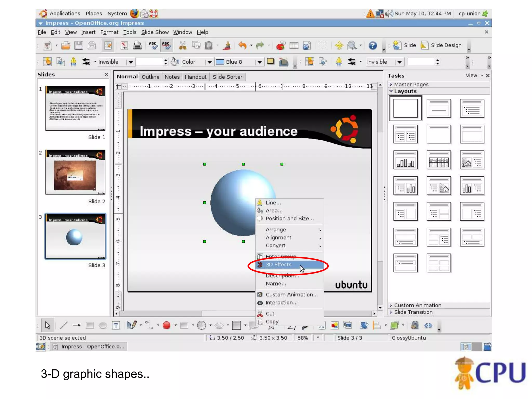
Task: Switch to the Notes tab
Action: tap(172, 77)
